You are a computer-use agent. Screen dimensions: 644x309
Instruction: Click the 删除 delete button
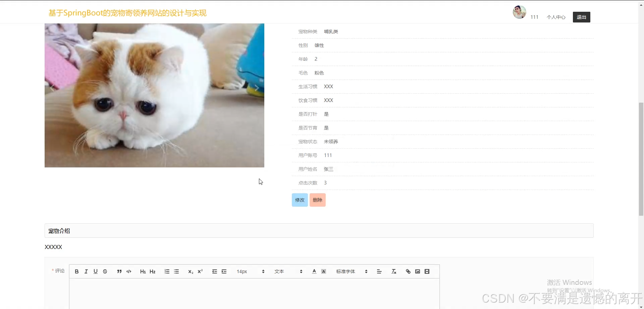pyautogui.click(x=318, y=200)
